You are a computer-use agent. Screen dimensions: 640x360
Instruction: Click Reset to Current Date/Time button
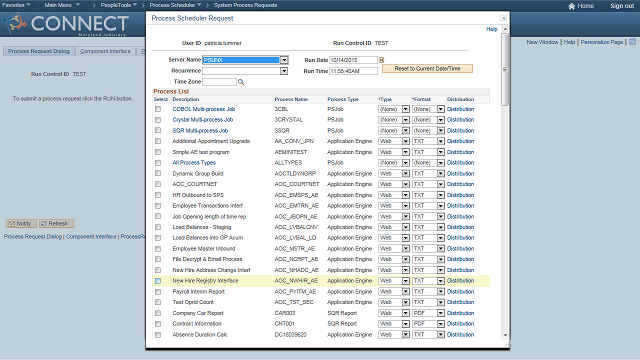point(427,69)
